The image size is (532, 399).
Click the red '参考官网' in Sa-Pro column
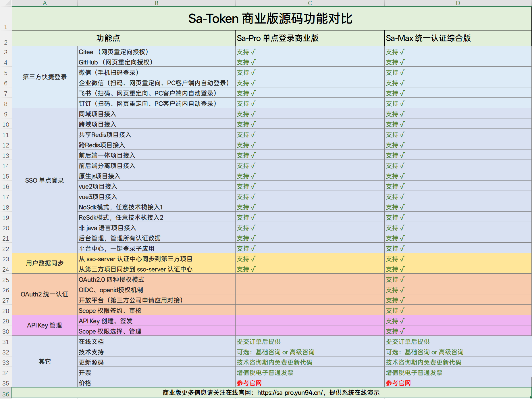pos(249,383)
